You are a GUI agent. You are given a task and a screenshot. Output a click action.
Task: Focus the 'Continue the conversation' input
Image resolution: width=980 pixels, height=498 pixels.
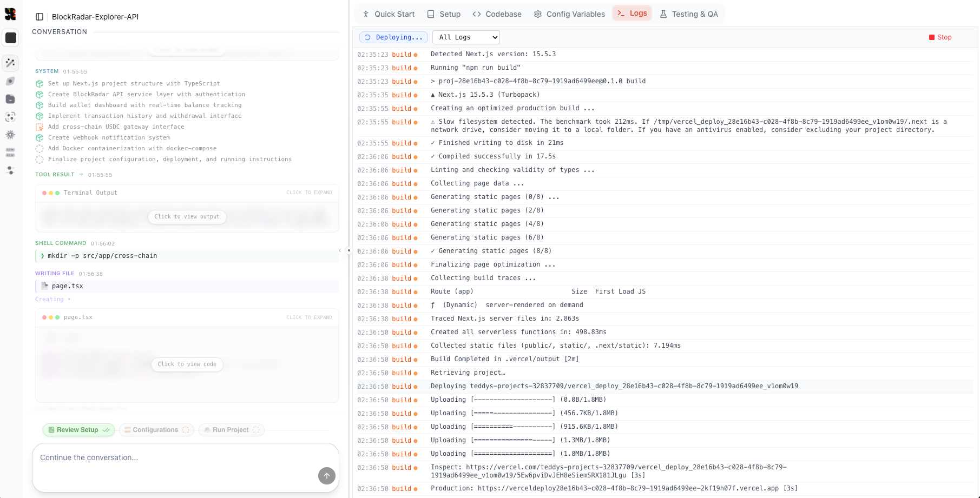pos(186,468)
